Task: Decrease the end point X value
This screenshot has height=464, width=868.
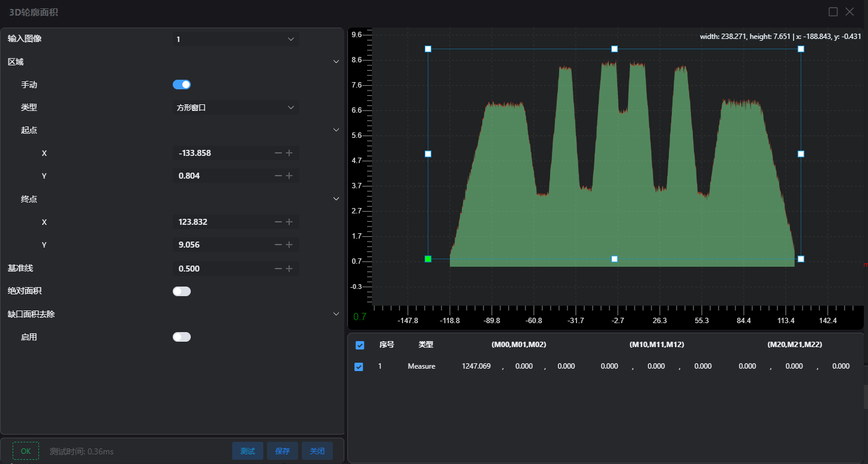Action: point(278,222)
